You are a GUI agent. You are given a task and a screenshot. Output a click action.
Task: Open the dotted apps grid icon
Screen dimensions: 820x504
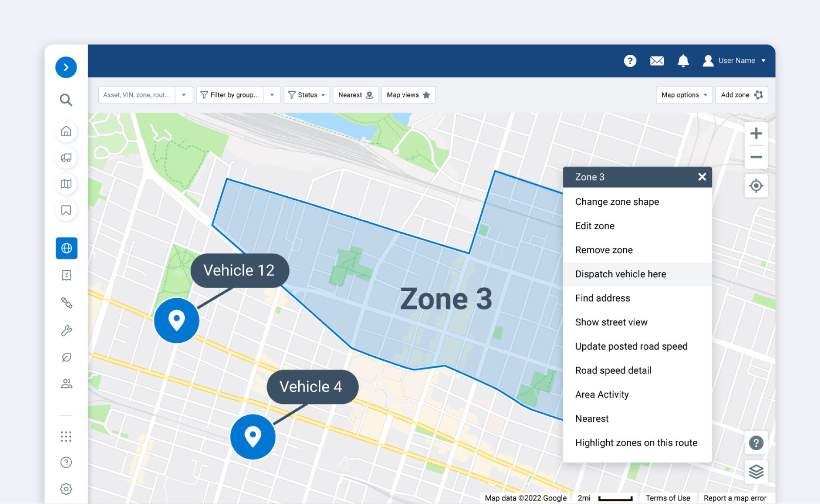(x=66, y=436)
